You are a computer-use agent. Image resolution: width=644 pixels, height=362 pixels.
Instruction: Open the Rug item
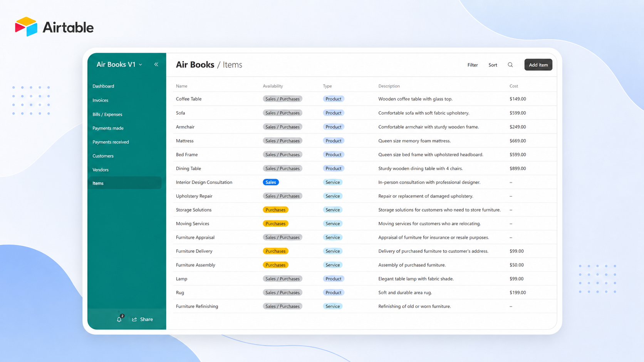coord(180,293)
